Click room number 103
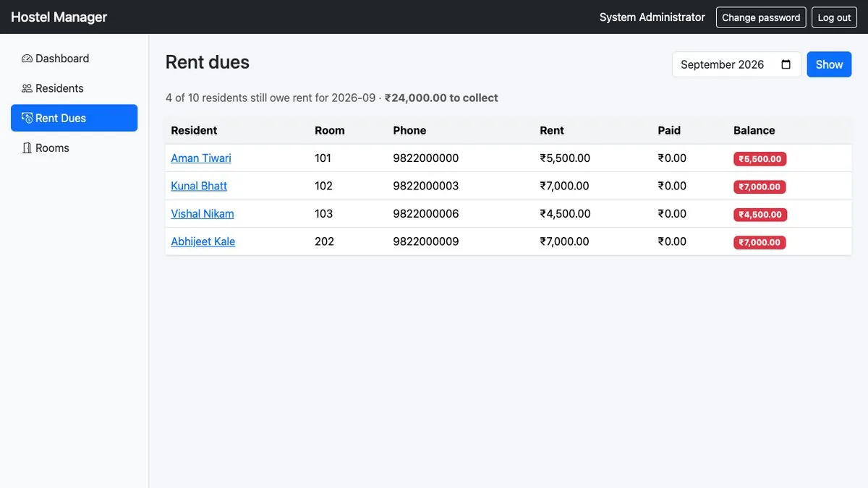 324,214
